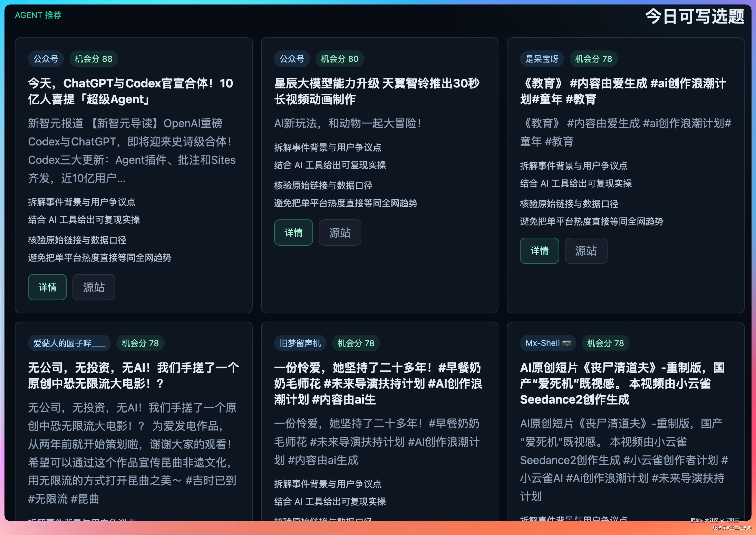Click summary 一份怜爱，她坚持了二十多年！#早餐奶奶
This screenshot has height=535, width=756.
[377, 442]
